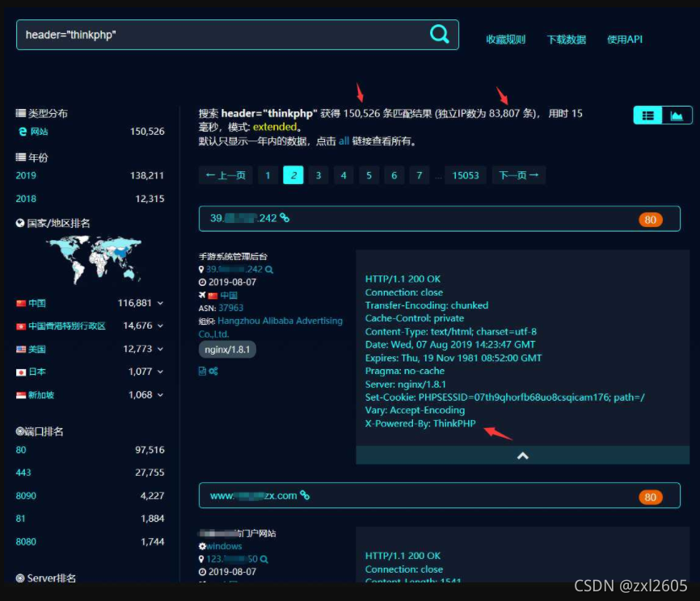The width and height of the screenshot is (700, 601).
Task: Filter by 网站 type in sidebar
Action: [39, 132]
